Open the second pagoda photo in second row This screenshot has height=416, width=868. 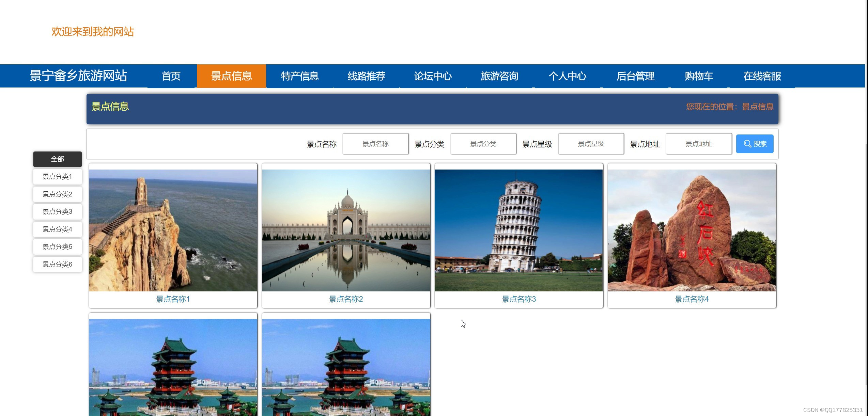(346, 367)
